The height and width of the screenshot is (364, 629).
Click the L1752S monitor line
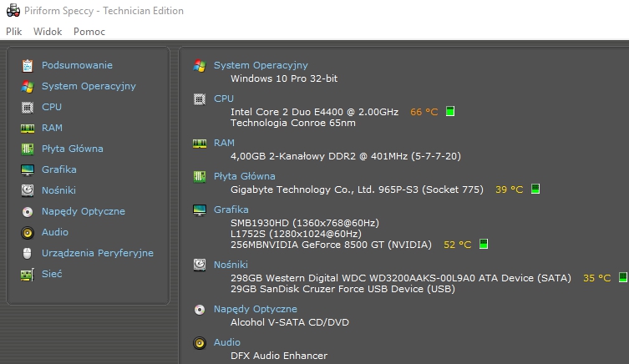[296, 234]
